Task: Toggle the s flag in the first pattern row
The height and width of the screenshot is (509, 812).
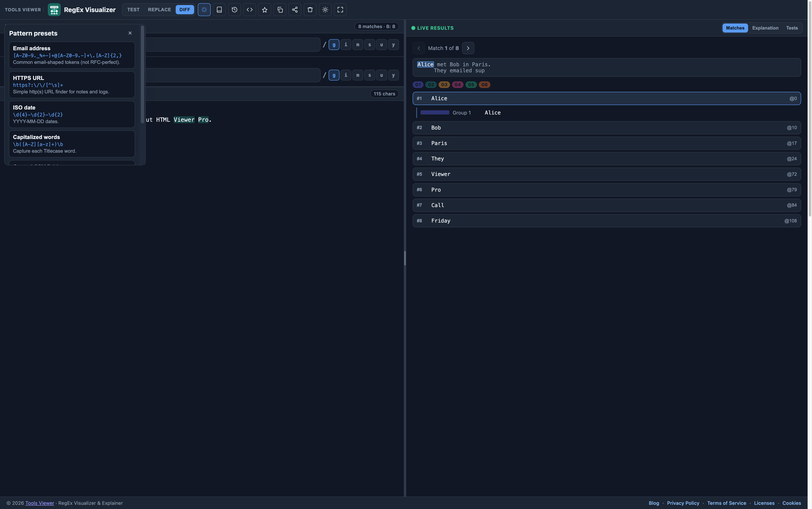Action: click(369, 45)
